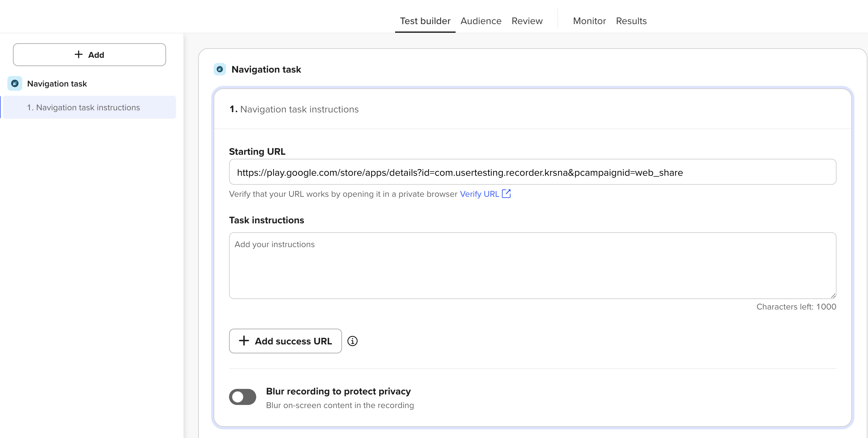Click the Add success URL button

(x=286, y=341)
